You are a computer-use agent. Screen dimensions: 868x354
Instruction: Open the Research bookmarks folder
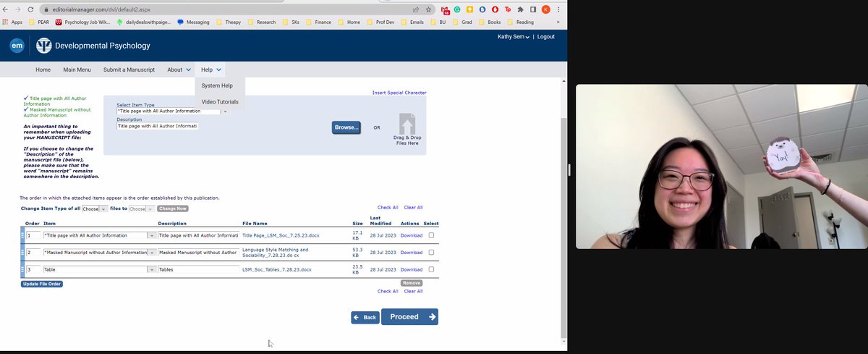(x=261, y=22)
